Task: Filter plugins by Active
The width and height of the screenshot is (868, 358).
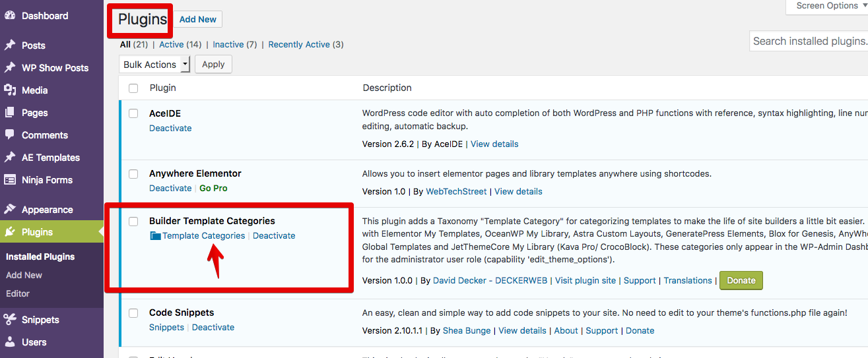Action: click(x=171, y=44)
